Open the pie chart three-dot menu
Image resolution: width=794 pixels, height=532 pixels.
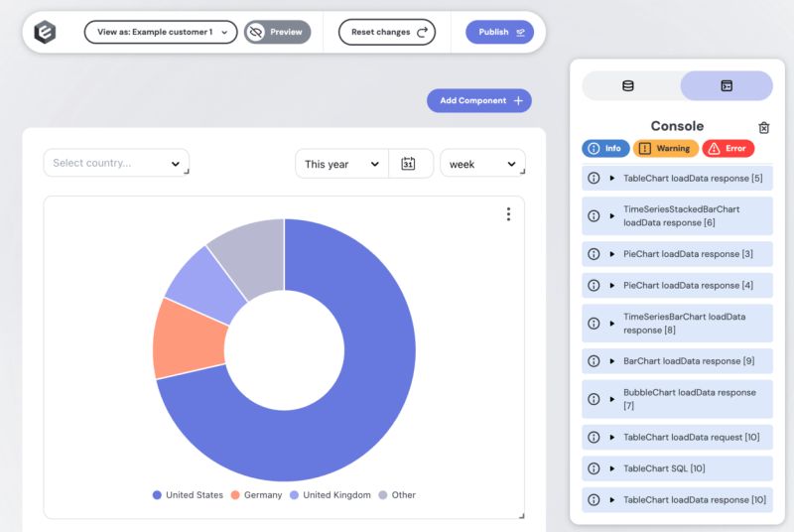tap(508, 214)
